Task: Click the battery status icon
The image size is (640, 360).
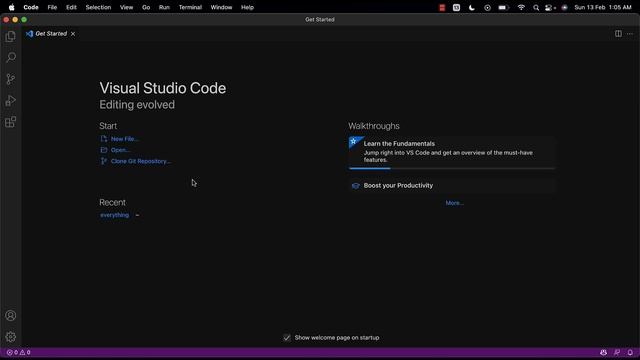Action: tap(504, 7)
